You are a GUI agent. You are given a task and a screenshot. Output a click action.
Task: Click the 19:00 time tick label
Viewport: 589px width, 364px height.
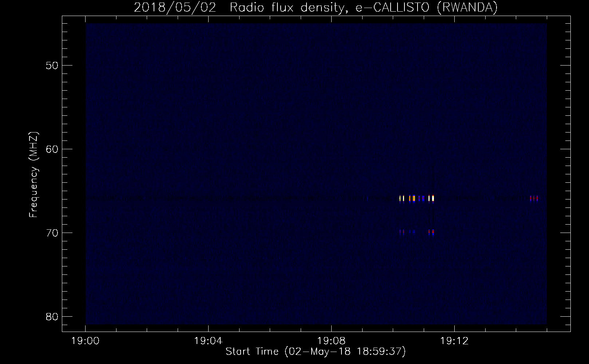(x=85, y=341)
